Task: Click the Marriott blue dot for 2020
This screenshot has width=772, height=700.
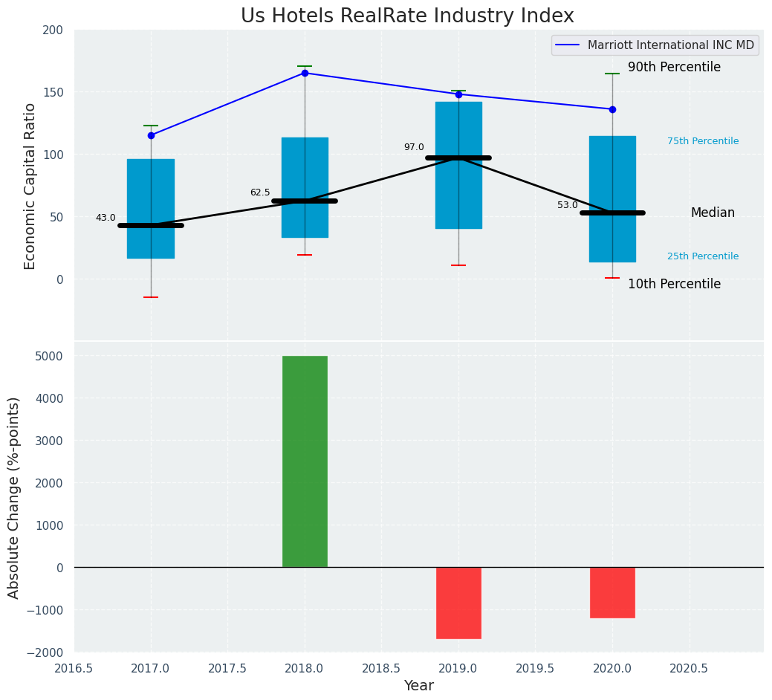Action: pyautogui.click(x=612, y=109)
